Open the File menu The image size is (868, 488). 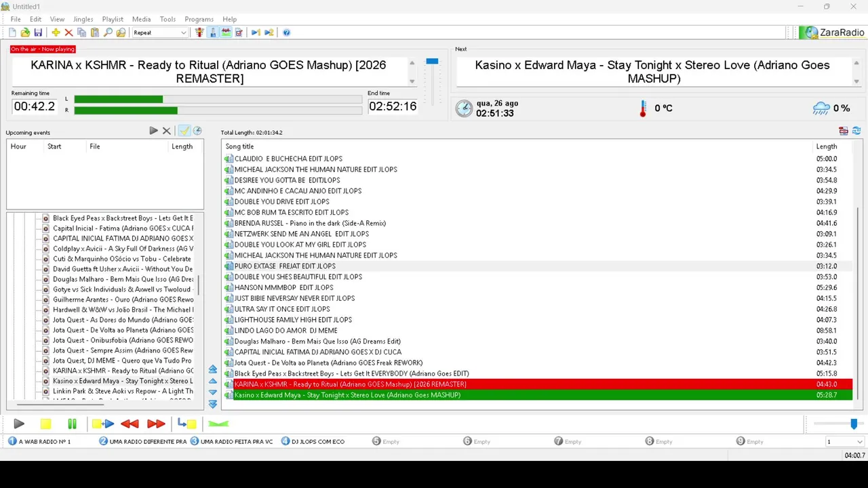click(x=16, y=19)
